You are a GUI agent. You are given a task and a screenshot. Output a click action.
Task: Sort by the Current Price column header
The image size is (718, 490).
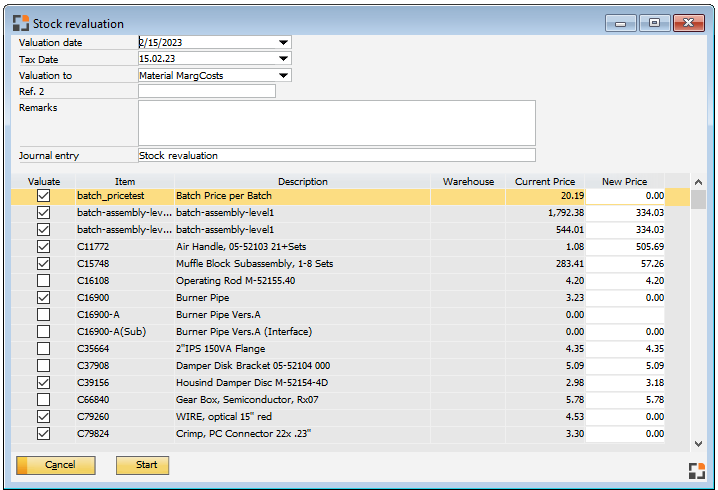coord(544,182)
